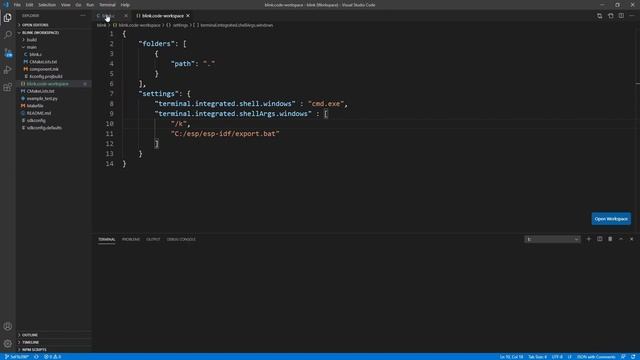Open the terminal selector dropdown
The height and width of the screenshot is (360, 640).
[552, 239]
